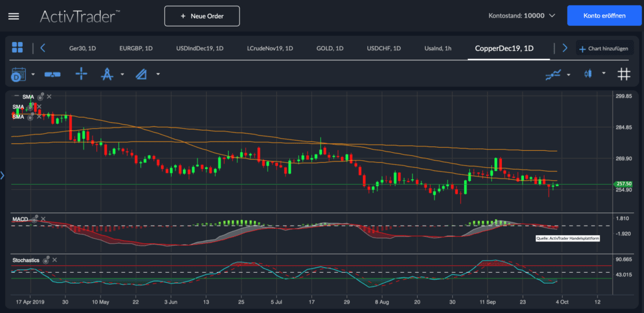Switch to the USDCHF, 1D tab
The image size is (644, 313).
pyautogui.click(x=384, y=48)
